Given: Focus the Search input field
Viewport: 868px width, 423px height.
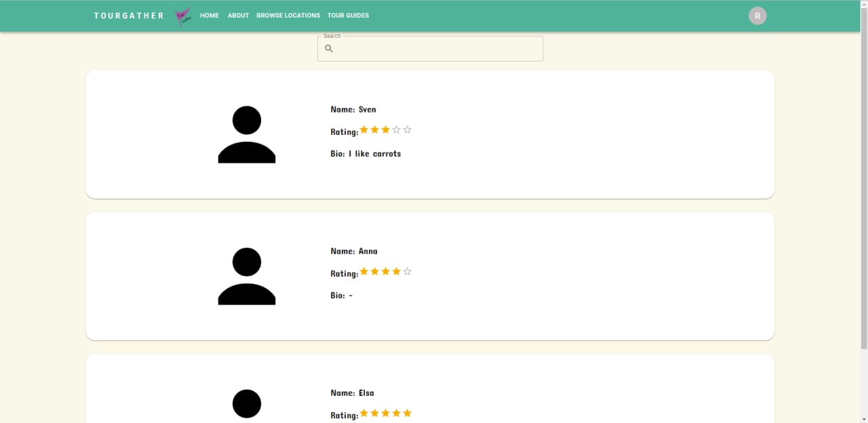Looking at the screenshot, I should tap(430, 49).
